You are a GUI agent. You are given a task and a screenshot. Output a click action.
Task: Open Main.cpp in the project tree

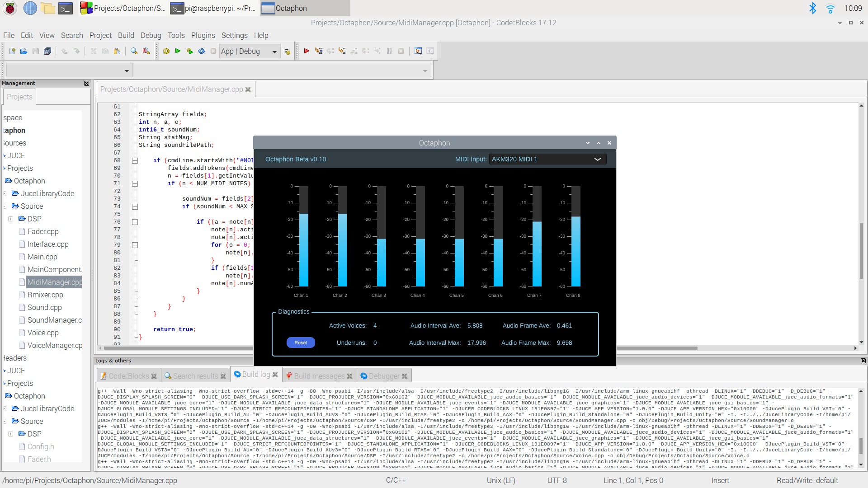coord(42,257)
